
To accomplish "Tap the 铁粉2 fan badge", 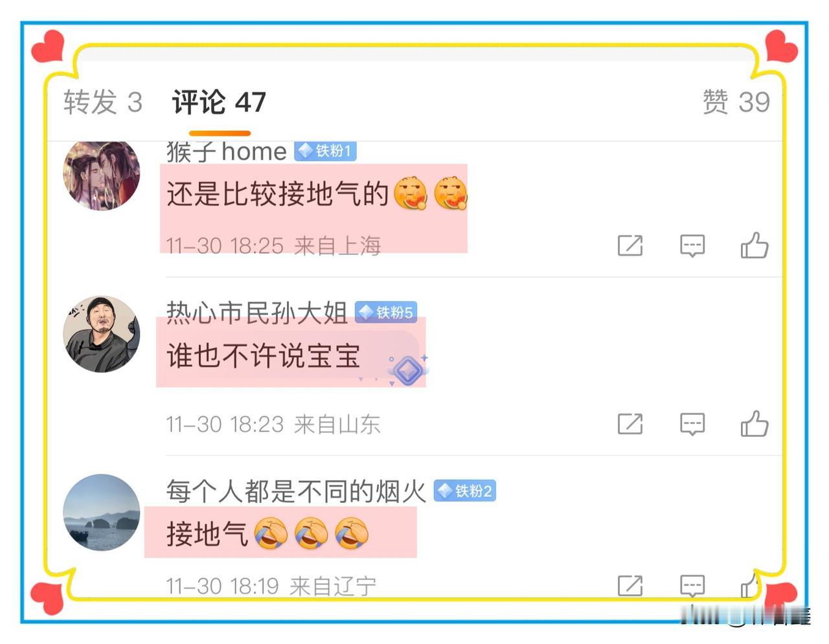I will pyautogui.click(x=465, y=491).
